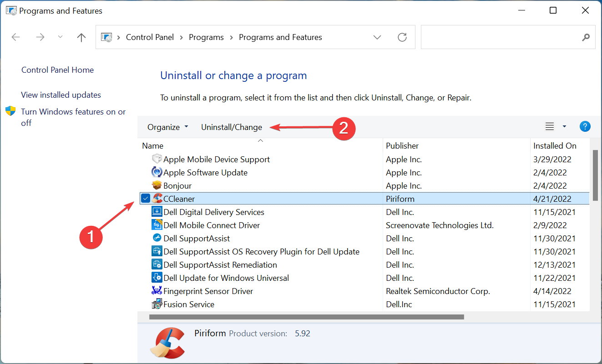Viewport: 602px width, 364px height.
Task: Click the 5.92 product version value
Action: [303, 334]
